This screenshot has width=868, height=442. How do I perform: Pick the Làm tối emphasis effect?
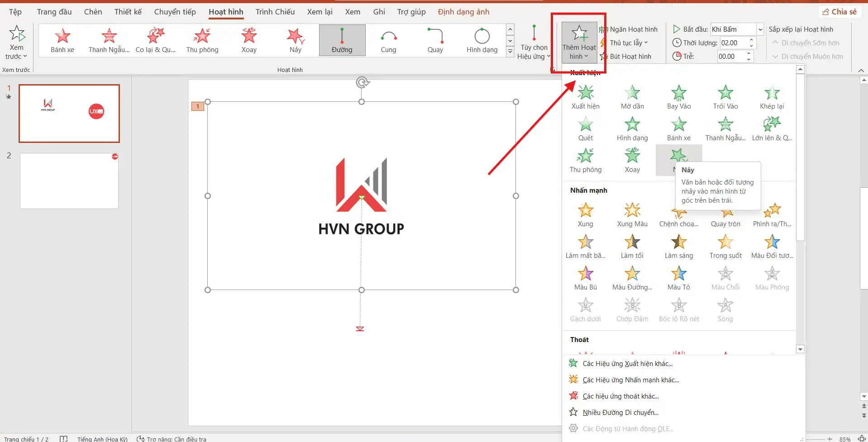(x=632, y=247)
